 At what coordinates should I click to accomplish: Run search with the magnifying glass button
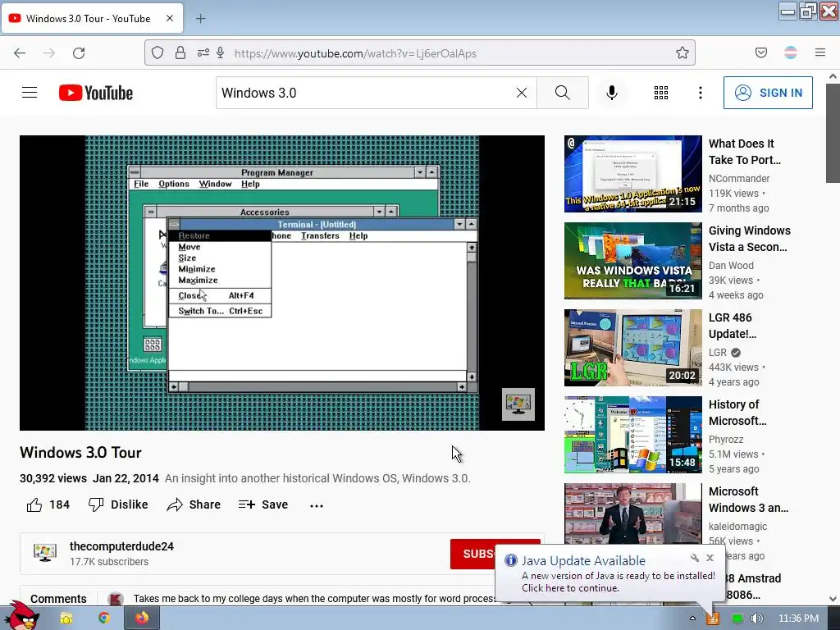pos(563,93)
